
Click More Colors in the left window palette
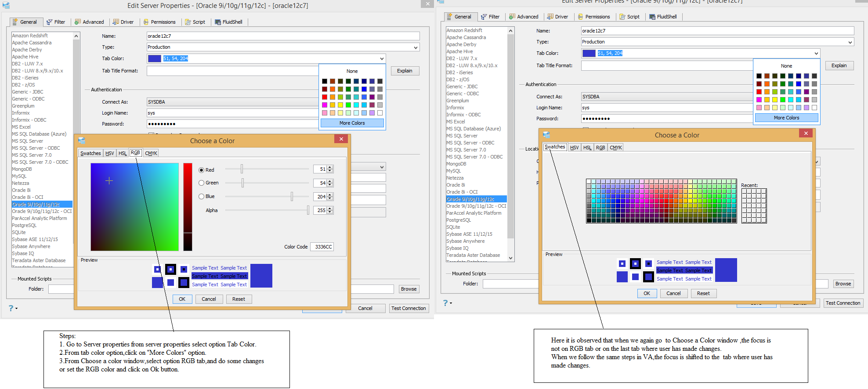tap(352, 123)
